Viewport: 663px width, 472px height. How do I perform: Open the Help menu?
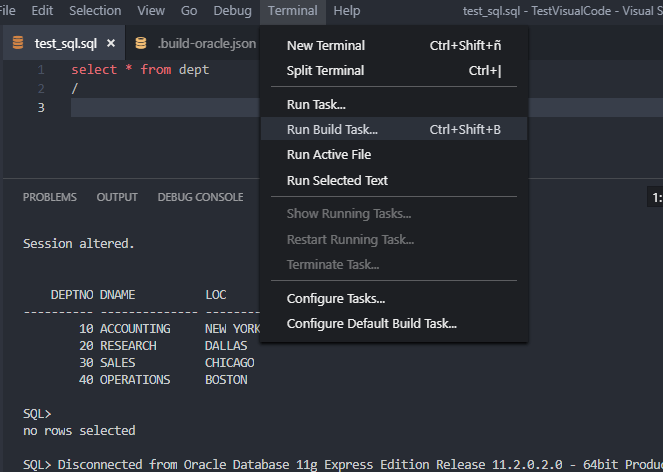347,11
